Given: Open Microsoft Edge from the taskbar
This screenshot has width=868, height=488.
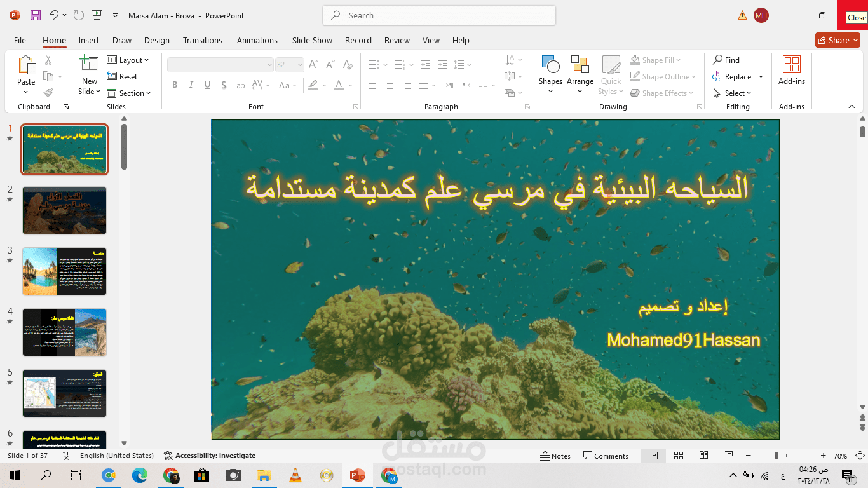Looking at the screenshot, I should point(140,475).
